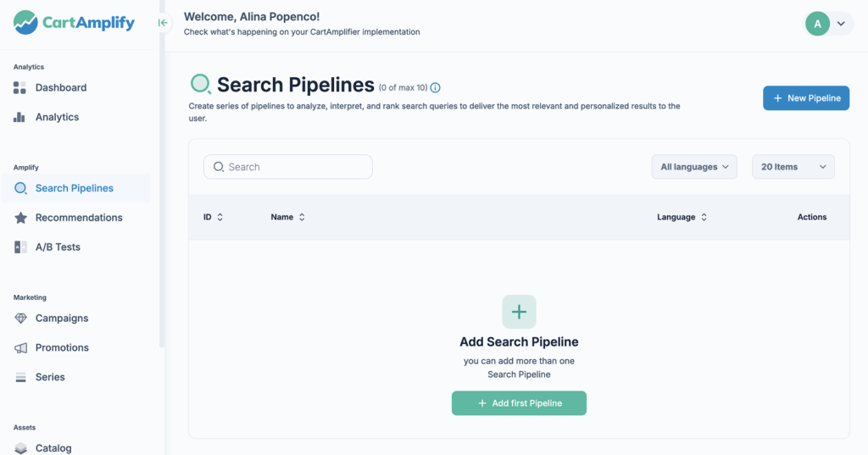Click the Dashboard grid icon in sidebar
Viewport: 868px width, 455px height.
pos(20,87)
